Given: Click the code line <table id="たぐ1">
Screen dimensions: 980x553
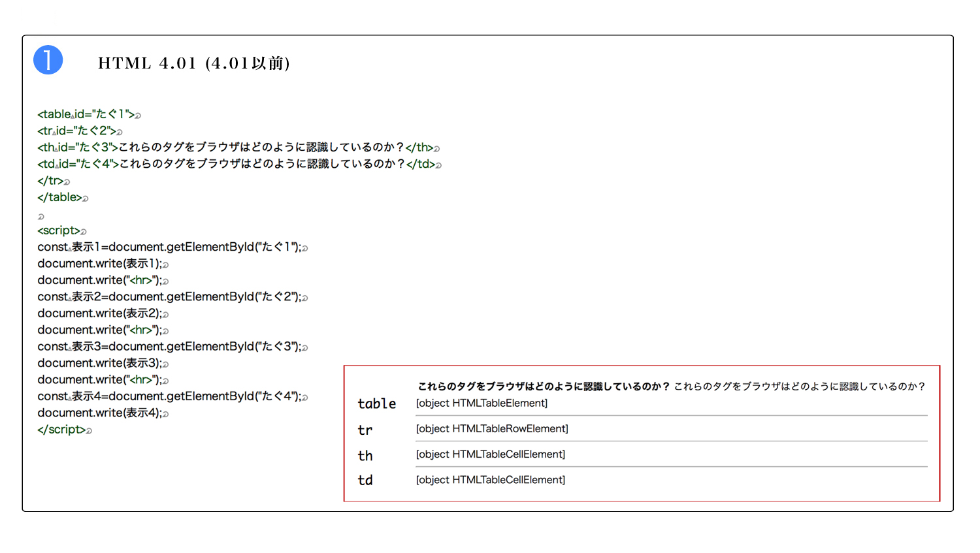Looking at the screenshot, I should coord(89,114).
